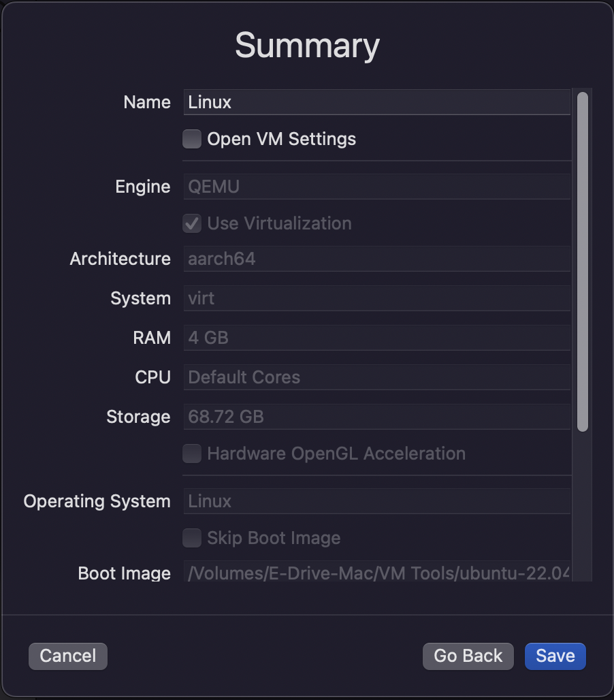This screenshot has height=700, width=614.
Task: Click the Storage field showing 68.72 GB
Action: point(377,417)
